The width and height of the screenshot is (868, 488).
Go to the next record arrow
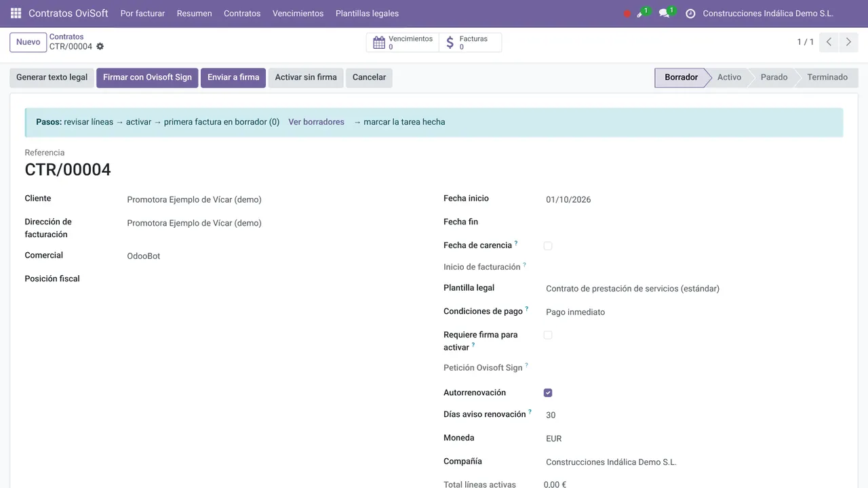click(x=848, y=42)
